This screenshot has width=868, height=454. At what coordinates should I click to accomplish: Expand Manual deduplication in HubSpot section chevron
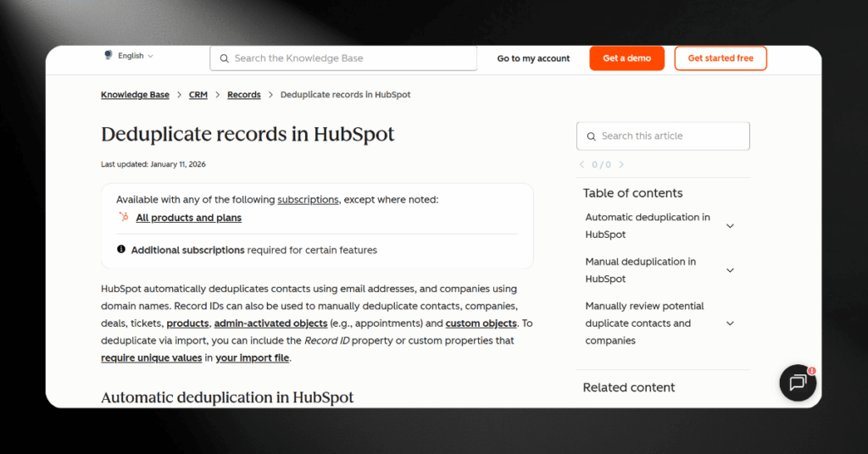(x=730, y=270)
